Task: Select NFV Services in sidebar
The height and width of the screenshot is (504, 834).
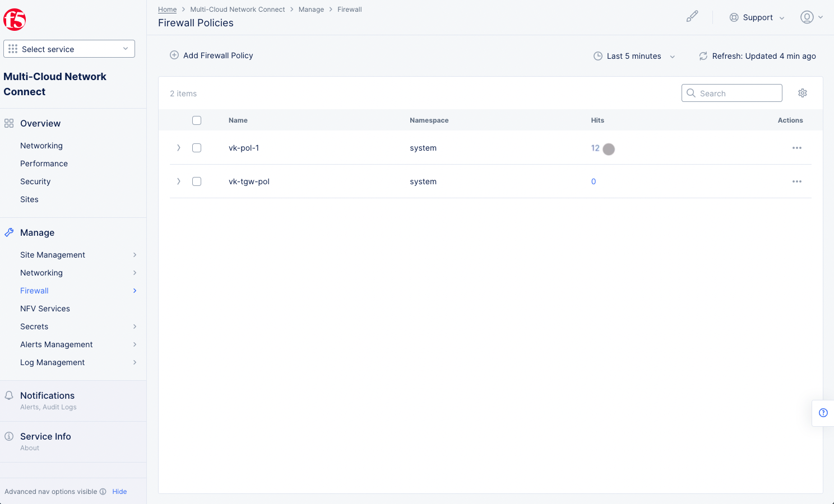Action: pos(45,309)
